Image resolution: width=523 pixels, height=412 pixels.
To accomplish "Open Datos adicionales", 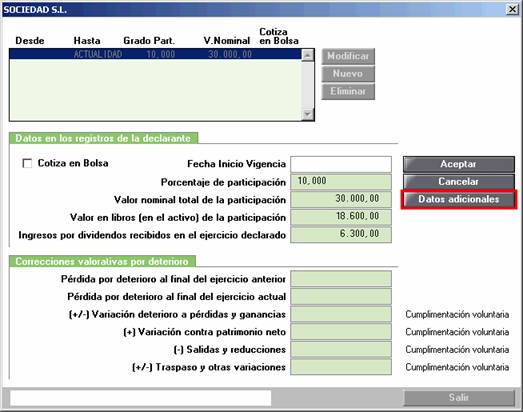I will [x=459, y=199].
